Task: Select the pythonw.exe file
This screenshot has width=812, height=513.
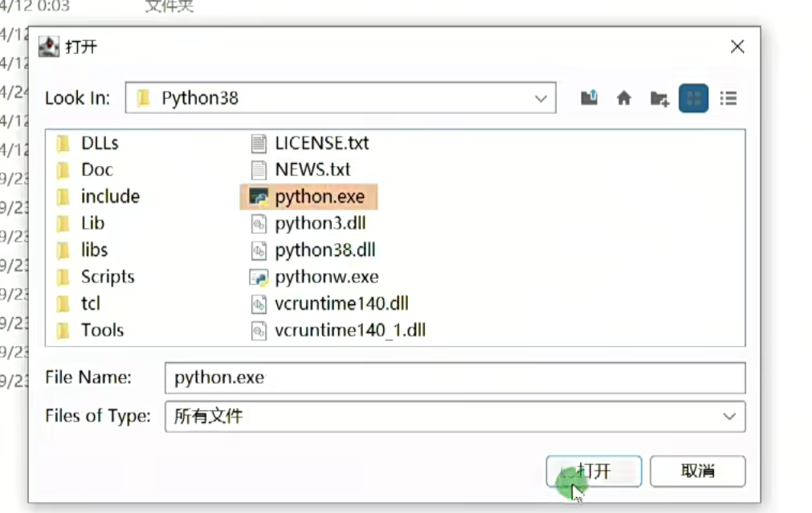Action: (x=314, y=277)
